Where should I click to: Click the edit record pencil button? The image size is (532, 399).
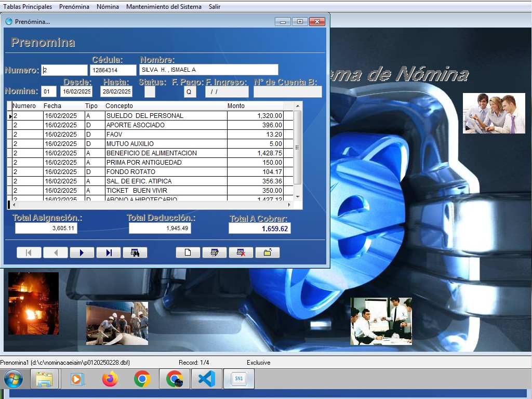214,252
